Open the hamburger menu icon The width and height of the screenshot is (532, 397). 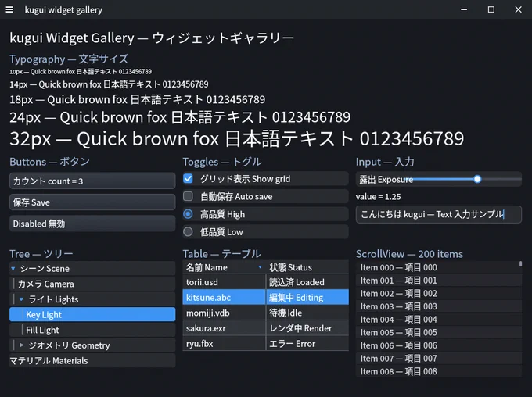coord(9,9)
